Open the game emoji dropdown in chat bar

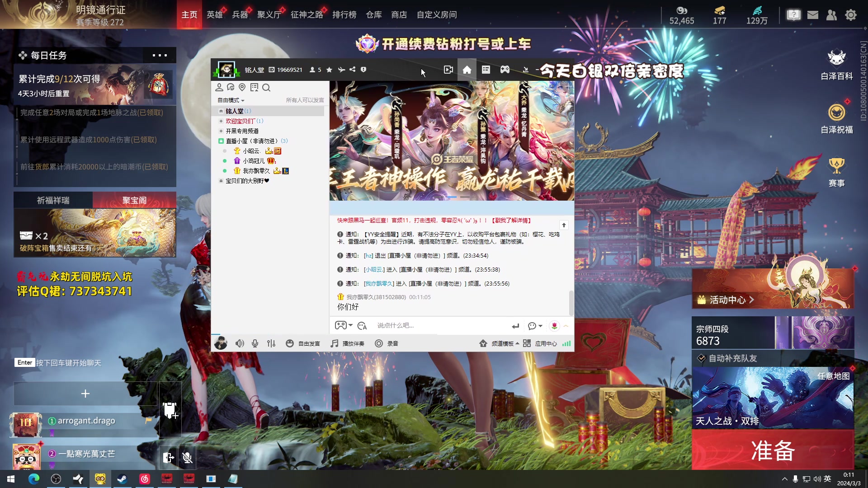344,325
